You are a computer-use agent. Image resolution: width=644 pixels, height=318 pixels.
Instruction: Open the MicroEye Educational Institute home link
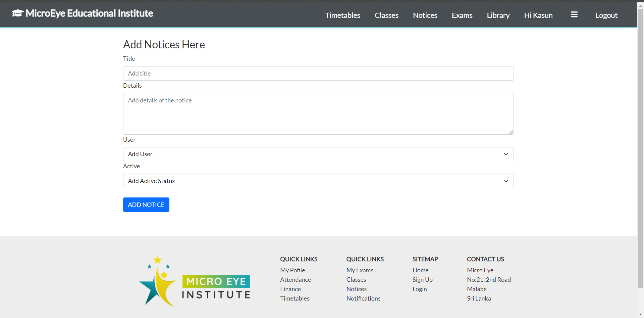83,13
